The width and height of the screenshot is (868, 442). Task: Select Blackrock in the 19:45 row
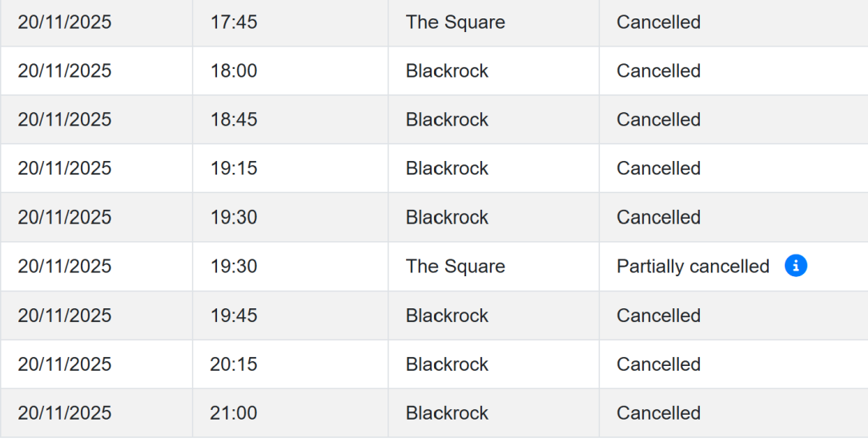pos(448,315)
